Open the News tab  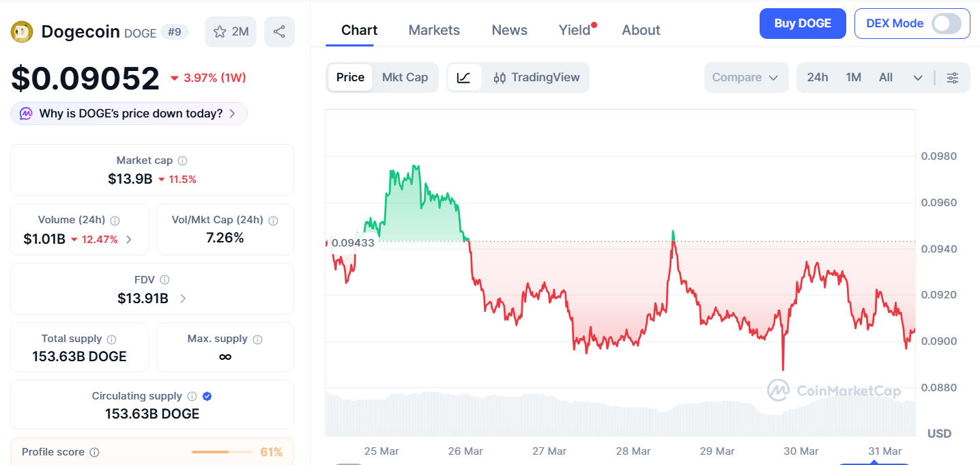click(509, 30)
